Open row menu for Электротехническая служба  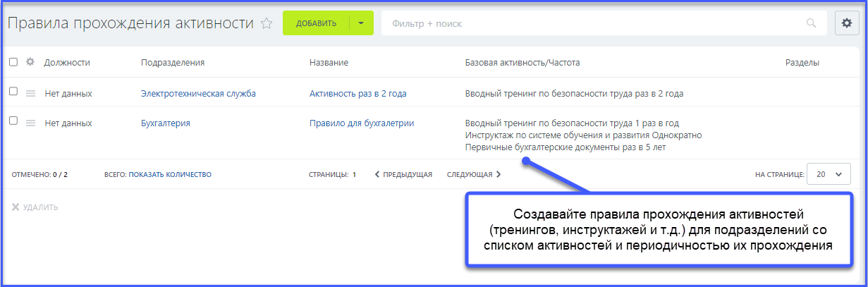30,93
